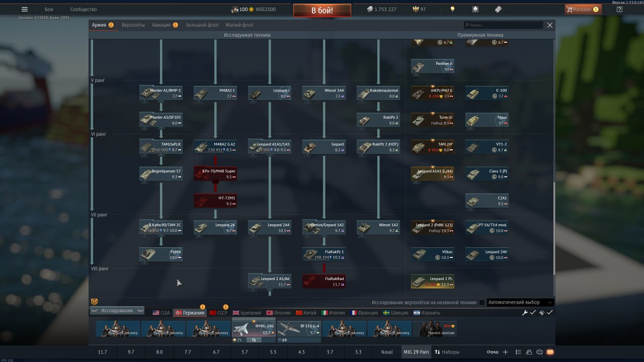
Task: Click the silver lions balance icon
Action: pyautogui.click(x=369, y=9)
